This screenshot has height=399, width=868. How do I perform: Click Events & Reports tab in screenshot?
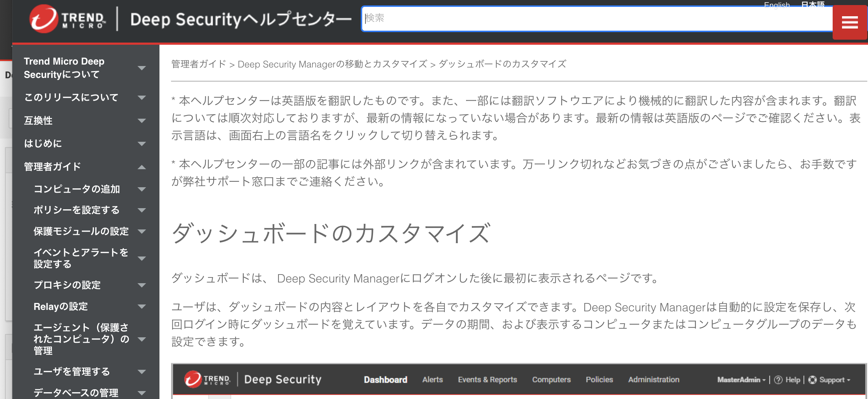tap(487, 380)
